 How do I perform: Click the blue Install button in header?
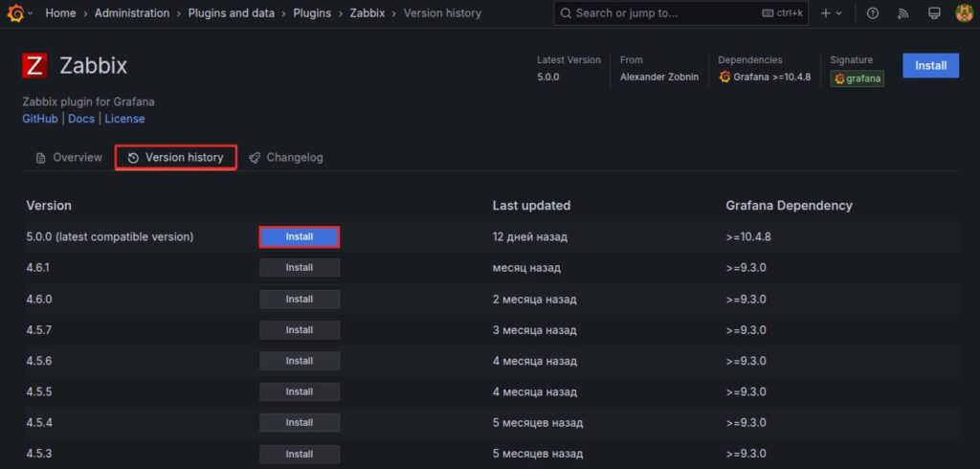[x=930, y=65]
